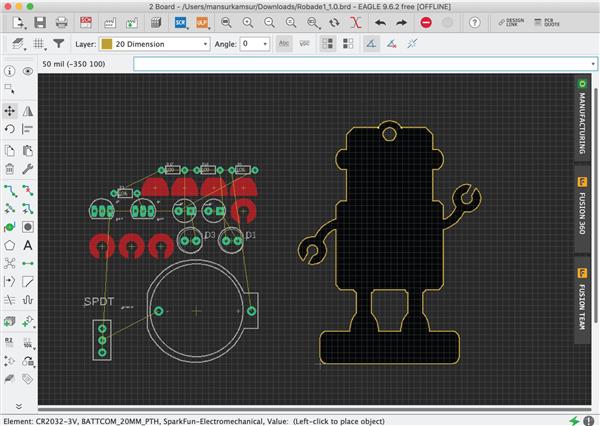Toggle the angle snap option
600x426 pixels.
coord(371,44)
